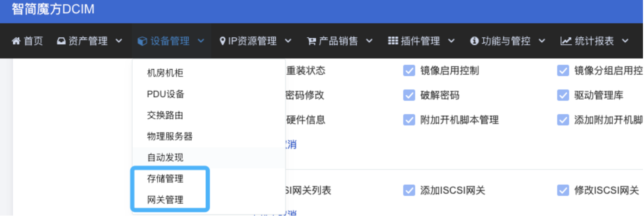The height and width of the screenshot is (217, 644).
Task: Click the shopping cart icon beside 产品销售
Action: pyautogui.click(x=311, y=41)
